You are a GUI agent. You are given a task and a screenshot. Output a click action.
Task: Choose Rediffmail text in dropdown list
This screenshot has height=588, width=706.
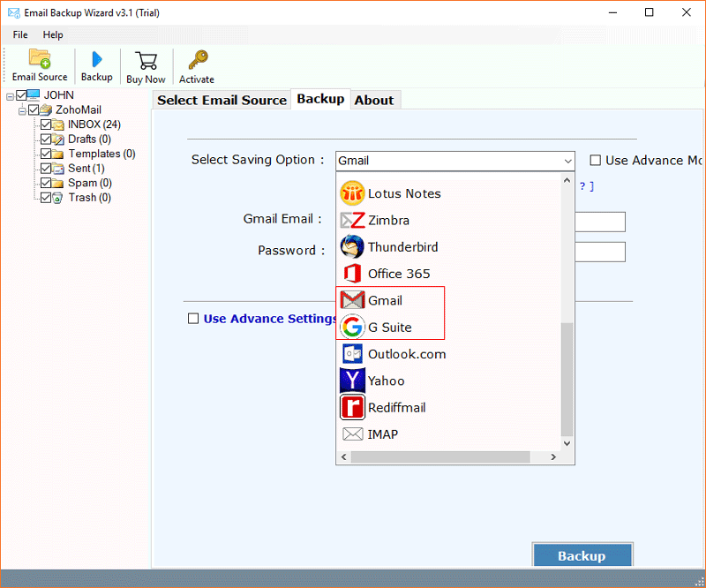click(x=396, y=407)
